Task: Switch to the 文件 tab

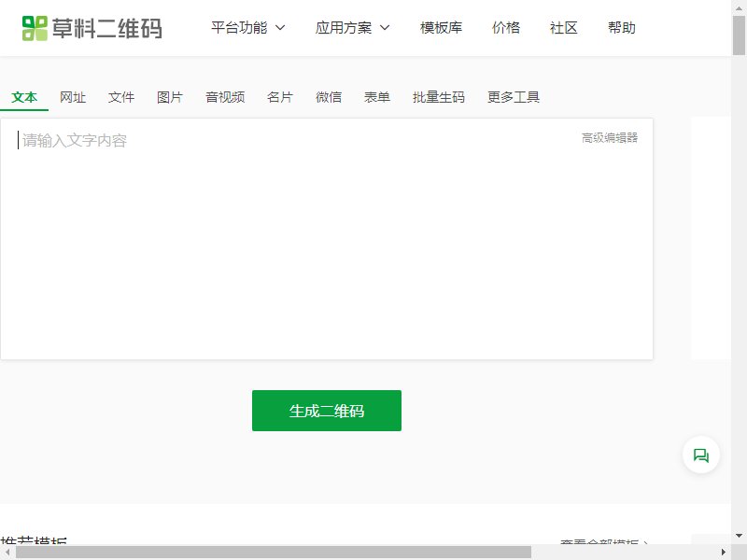Action: 121,97
